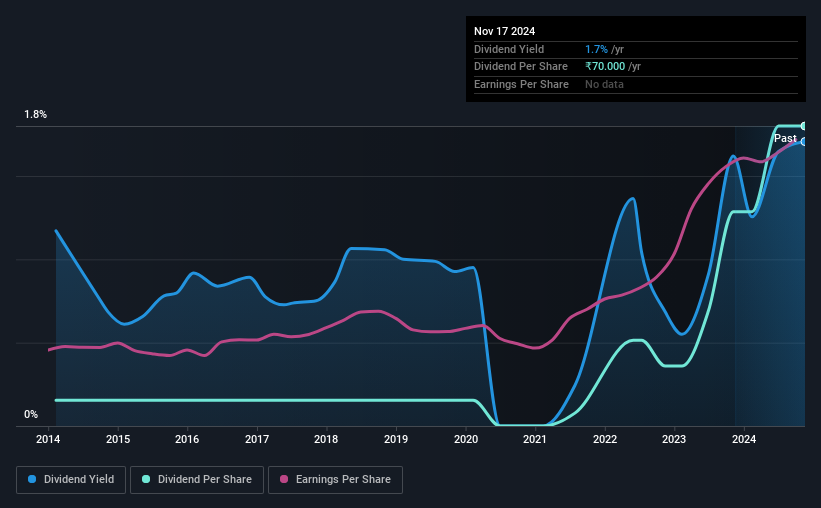
Task: Toggle the Dividend Per Share legend button
Action: click(197, 480)
